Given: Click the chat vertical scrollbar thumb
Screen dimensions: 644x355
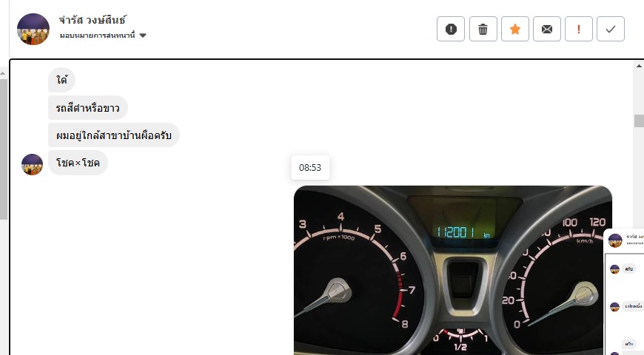Looking at the screenshot, I should tap(639, 121).
